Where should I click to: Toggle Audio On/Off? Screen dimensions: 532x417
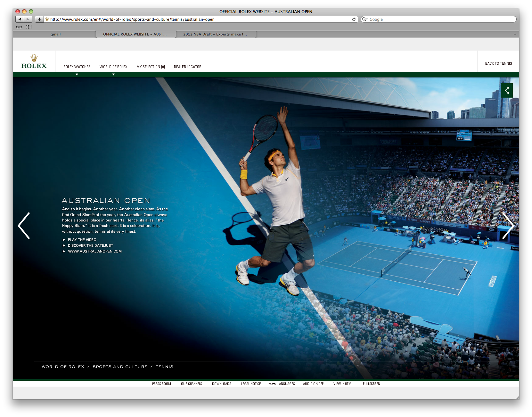313,384
